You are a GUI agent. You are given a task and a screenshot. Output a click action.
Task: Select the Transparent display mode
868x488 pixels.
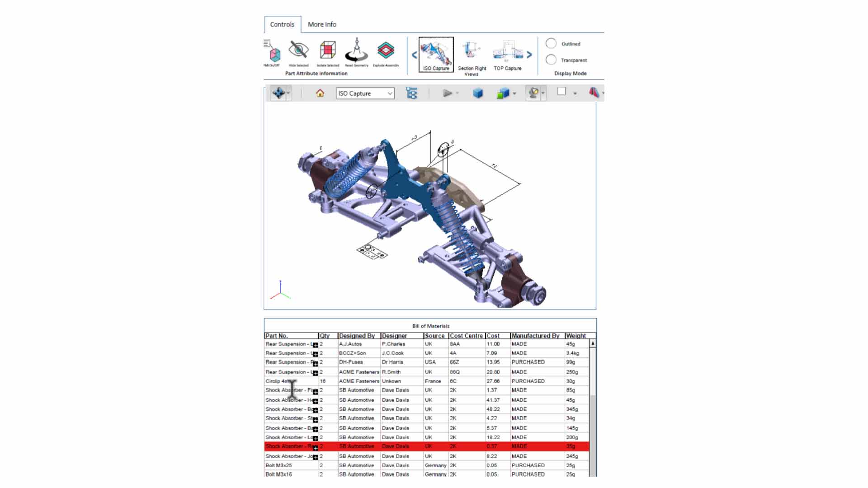coord(552,60)
